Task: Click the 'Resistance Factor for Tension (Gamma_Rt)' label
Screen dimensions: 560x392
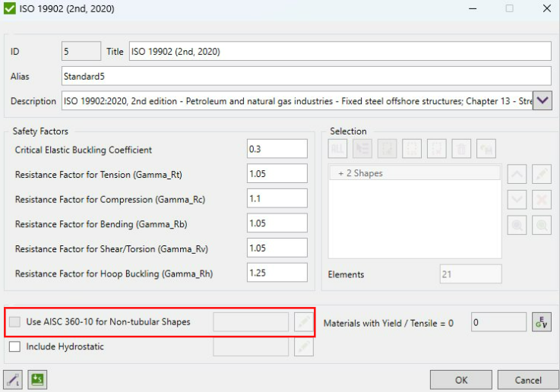Action: click(x=99, y=175)
